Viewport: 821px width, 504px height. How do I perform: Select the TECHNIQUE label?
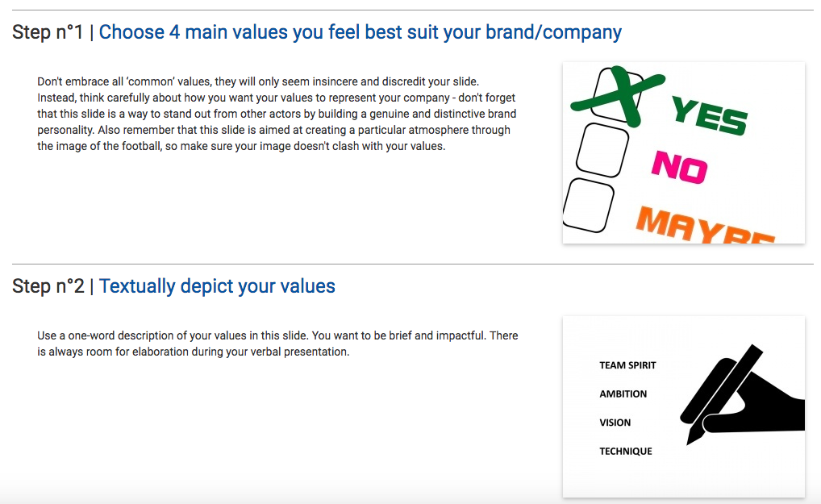[626, 452]
